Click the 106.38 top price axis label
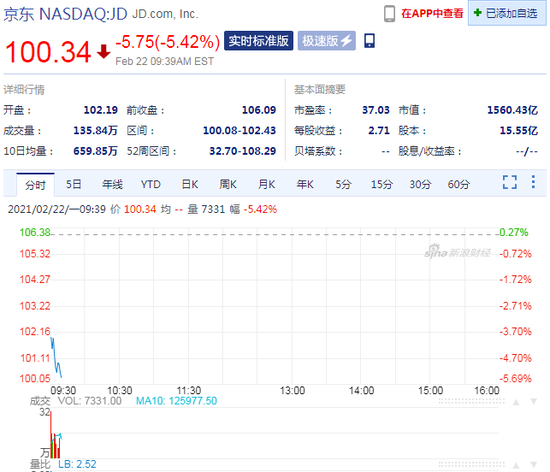Image resolution: width=550 pixels, height=472 pixels. pos(35,232)
